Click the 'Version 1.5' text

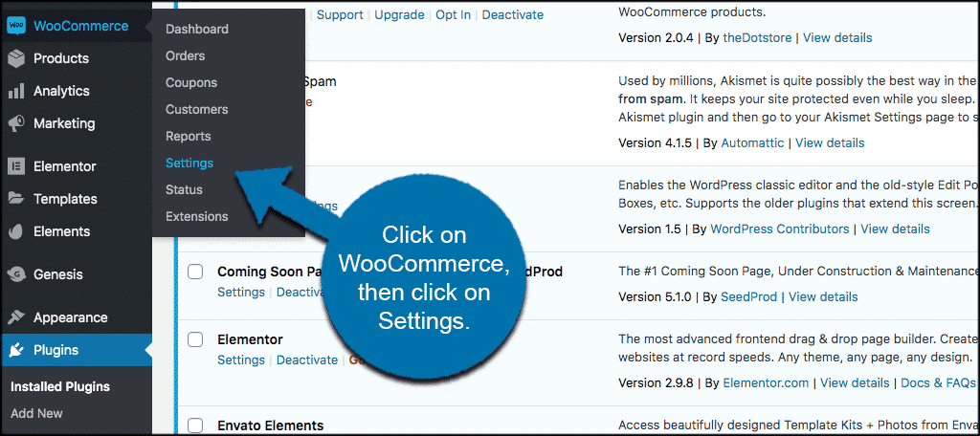coord(650,229)
